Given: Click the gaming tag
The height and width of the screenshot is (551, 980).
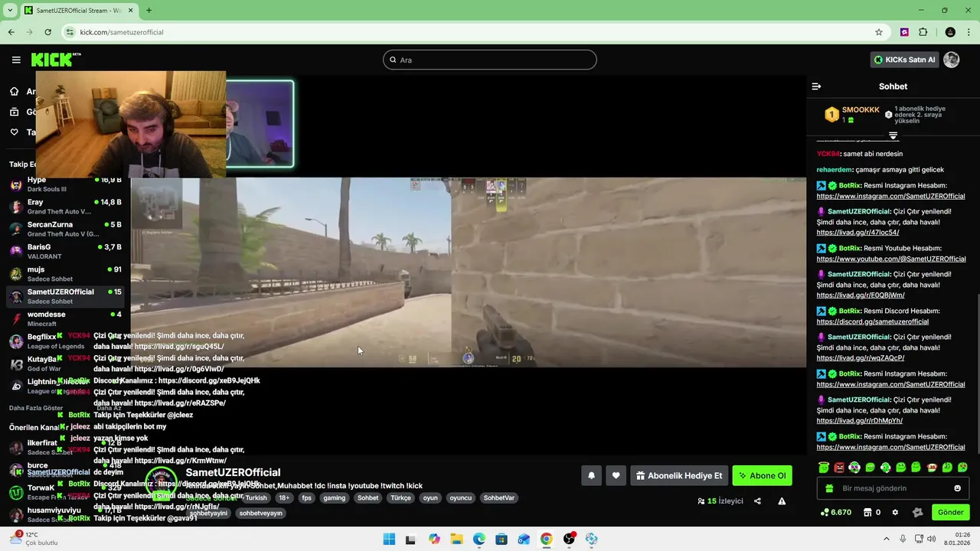Looking at the screenshot, I should click(334, 497).
